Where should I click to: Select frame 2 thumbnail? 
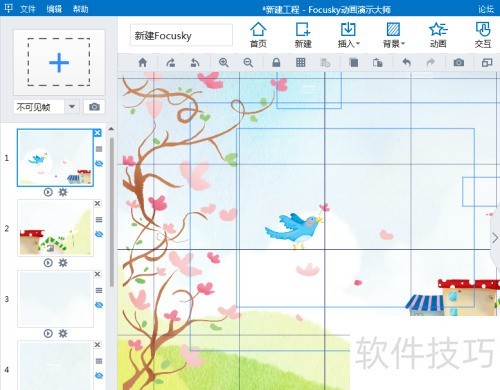(55, 228)
